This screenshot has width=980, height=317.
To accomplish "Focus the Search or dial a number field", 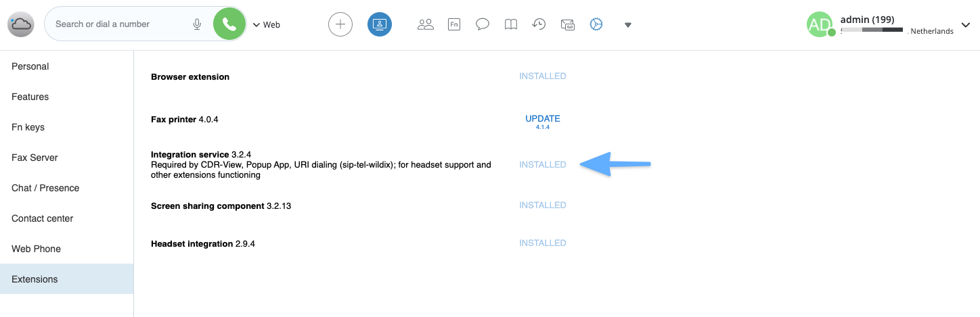I will pos(118,24).
